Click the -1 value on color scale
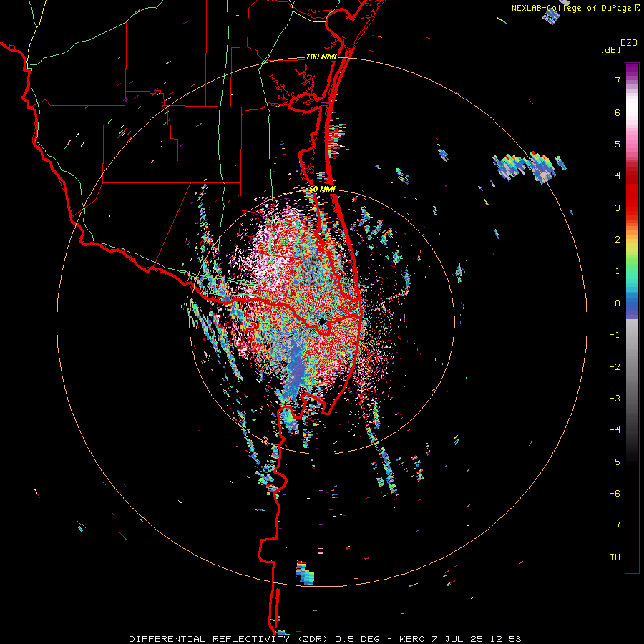Screen dimensions: 644x644 click(x=615, y=335)
